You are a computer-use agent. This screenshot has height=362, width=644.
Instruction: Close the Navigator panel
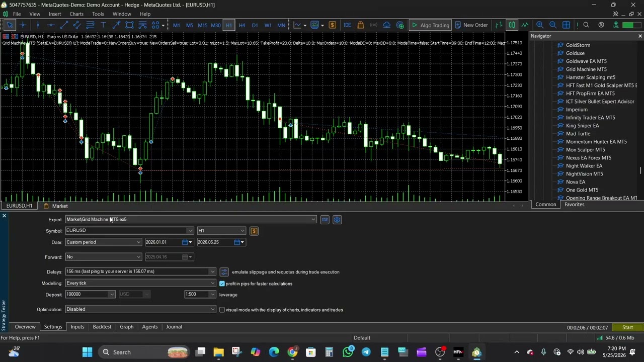coord(640,36)
